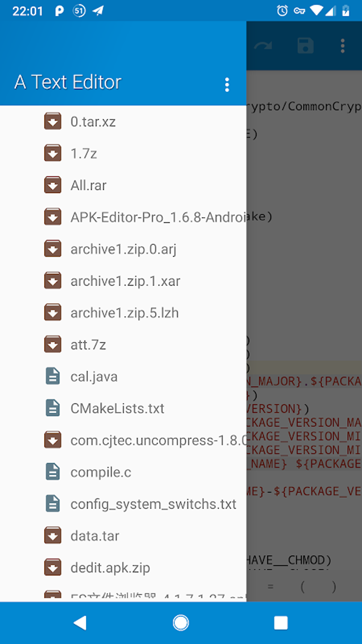Select the file 1.7z
This screenshot has height=644, width=362.
pos(83,153)
